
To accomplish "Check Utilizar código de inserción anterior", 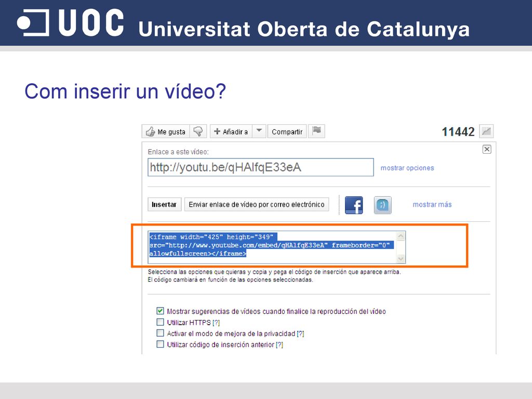I will pyautogui.click(x=160, y=344).
